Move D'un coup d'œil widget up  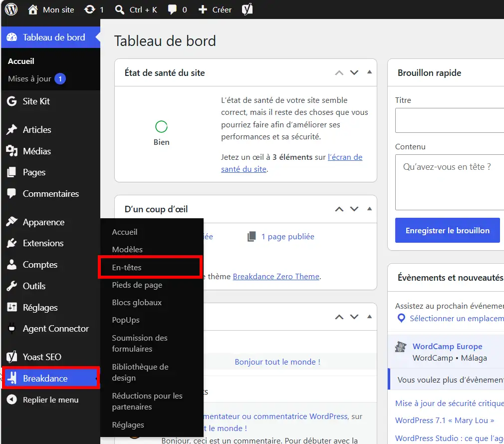(x=339, y=209)
